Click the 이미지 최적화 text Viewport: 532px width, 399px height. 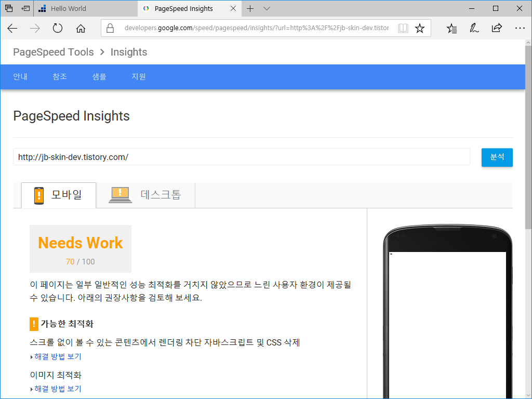pos(56,375)
